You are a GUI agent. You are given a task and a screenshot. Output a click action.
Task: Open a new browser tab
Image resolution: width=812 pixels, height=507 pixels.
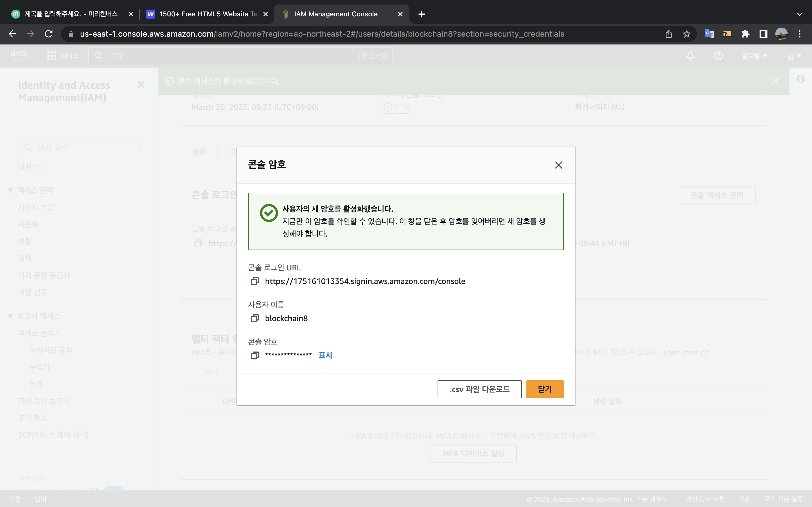tap(422, 14)
